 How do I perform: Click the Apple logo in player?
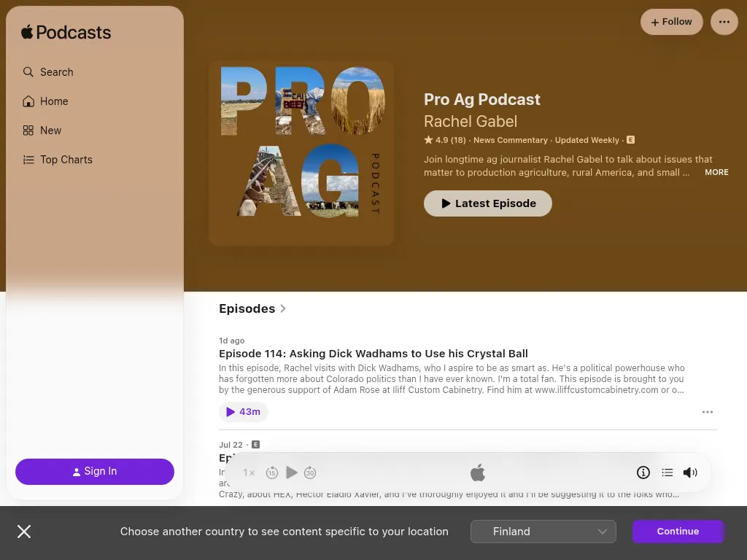pyautogui.click(x=477, y=472)
